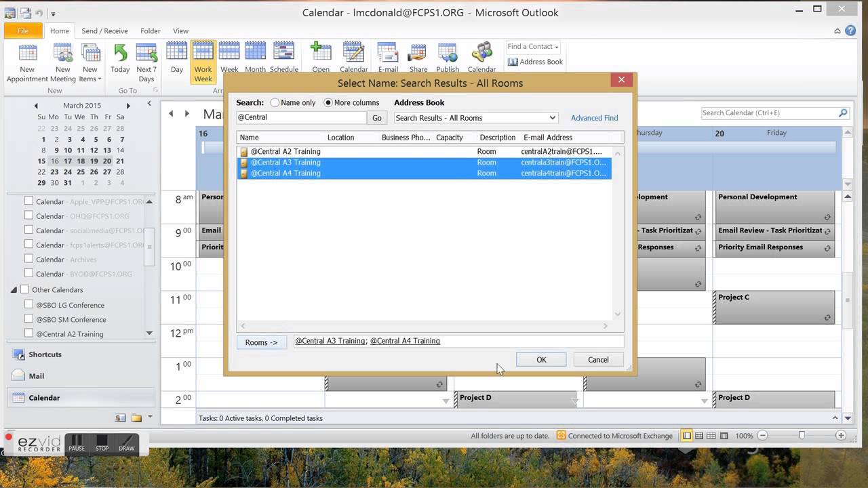The width and height of the screenshot is (868, 488).
Task: Open the View ribbon tab
Action: point(180,30)
